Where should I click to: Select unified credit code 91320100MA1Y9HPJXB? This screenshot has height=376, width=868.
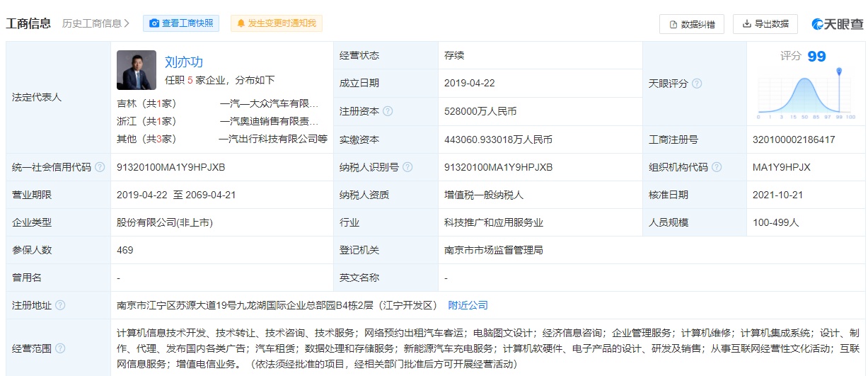pyautogui.click(x=171, y=167)
